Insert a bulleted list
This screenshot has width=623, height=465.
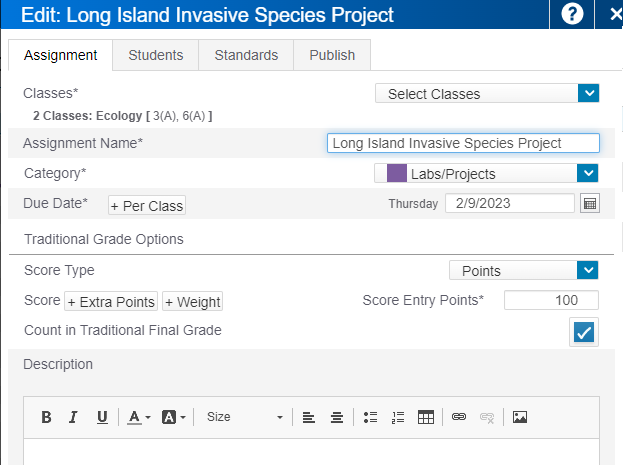pyautogui.click(x=370, y=417)
